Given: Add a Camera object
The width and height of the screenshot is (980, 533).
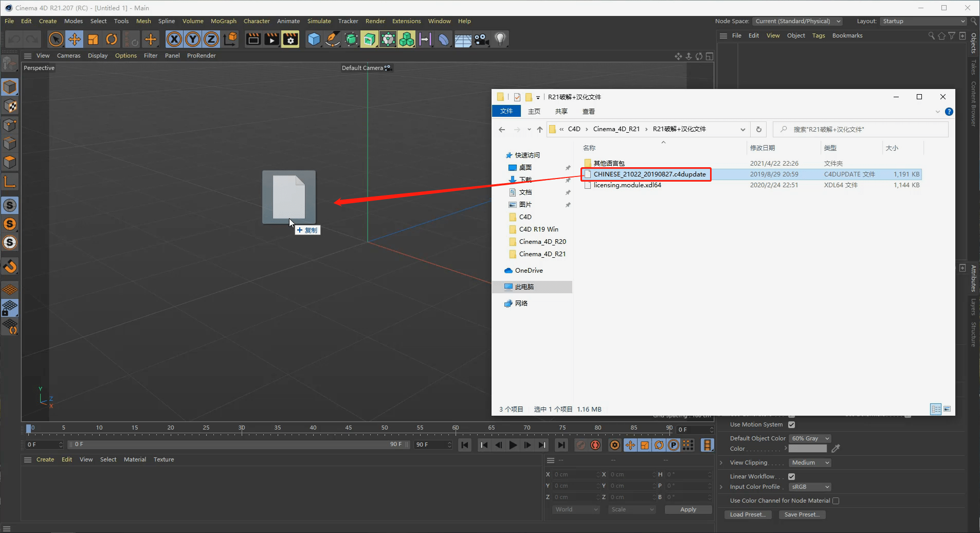Looking at the screenshot, I should pos(481,39).
